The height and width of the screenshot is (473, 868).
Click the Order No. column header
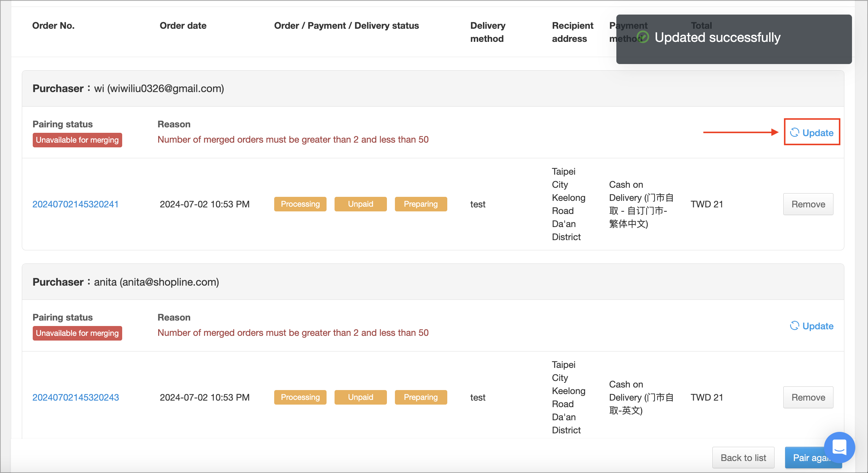point(53,25)
